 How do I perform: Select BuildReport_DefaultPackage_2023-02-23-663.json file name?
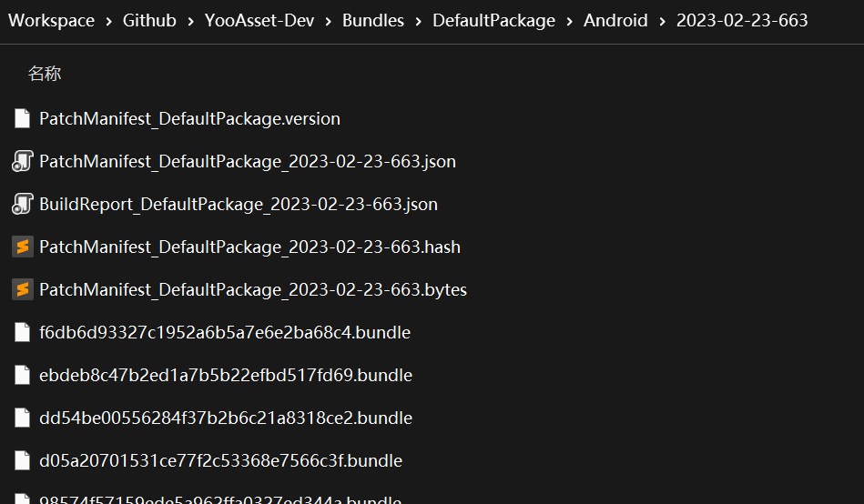point(239,205)
